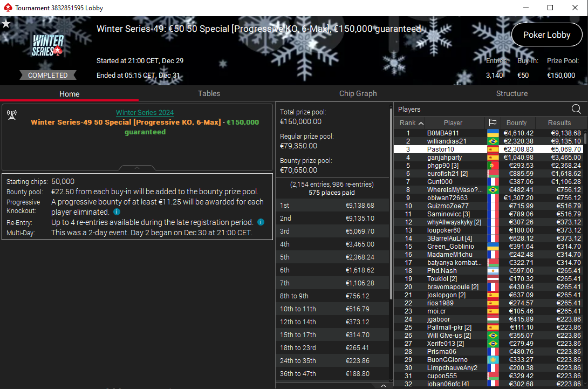This screenshot has width=588, height=389.
Task: Select player cupon555 row
Action: click(x=488, y=376)
